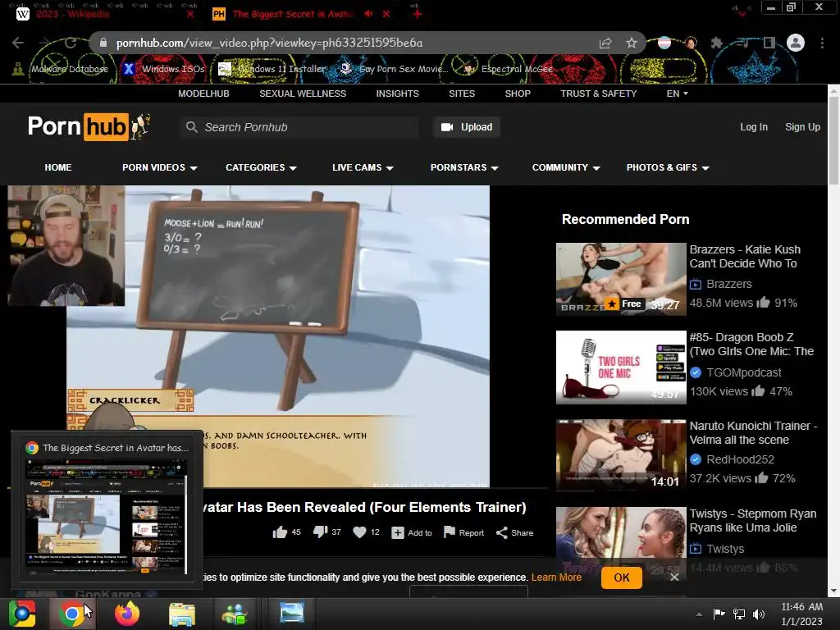Open SITES in the top bar

click(x=462, y=94)
